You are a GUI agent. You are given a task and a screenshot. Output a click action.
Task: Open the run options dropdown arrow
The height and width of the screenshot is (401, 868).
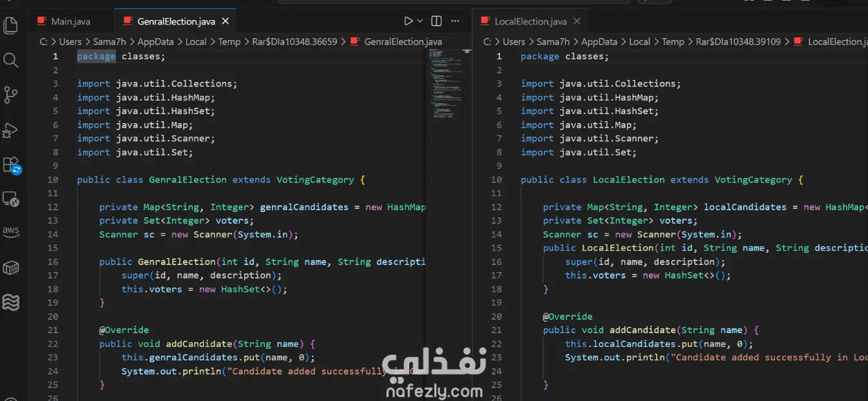click(420, 21)
